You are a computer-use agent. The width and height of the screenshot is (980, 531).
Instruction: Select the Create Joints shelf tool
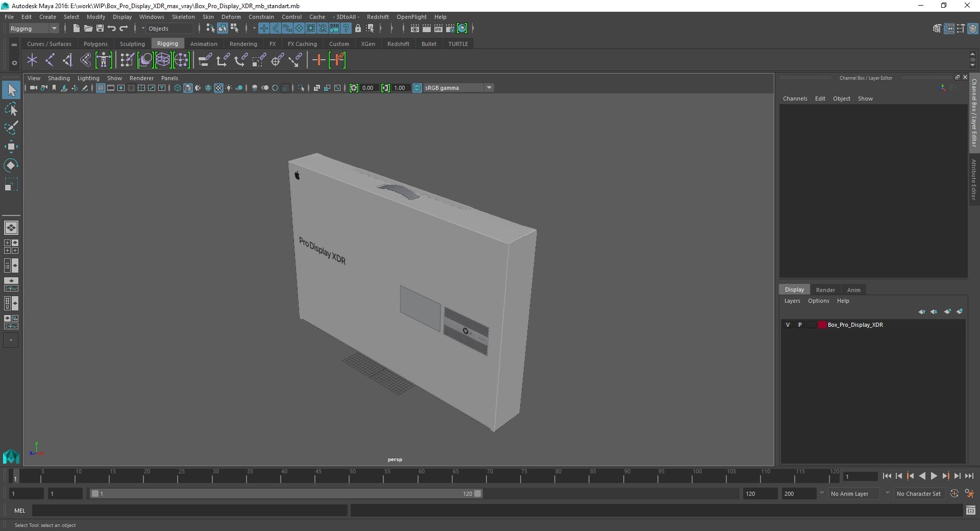coord(50,60)
